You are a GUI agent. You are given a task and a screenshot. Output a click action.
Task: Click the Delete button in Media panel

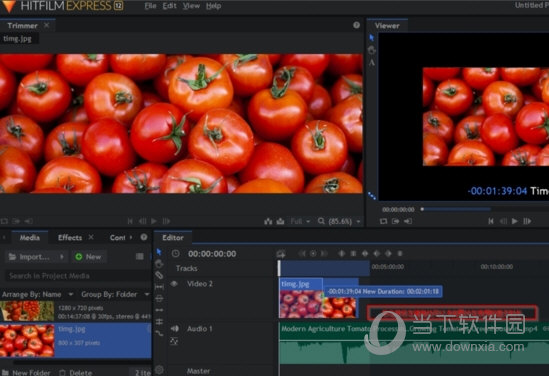click(x=76, y=372)
